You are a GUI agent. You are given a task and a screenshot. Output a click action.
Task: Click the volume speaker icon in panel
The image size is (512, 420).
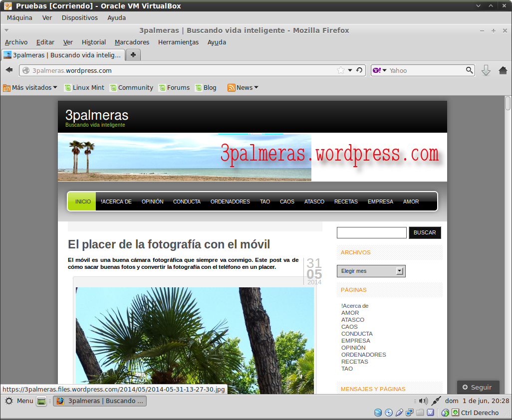pyautogui.click(x=423, y=401)
